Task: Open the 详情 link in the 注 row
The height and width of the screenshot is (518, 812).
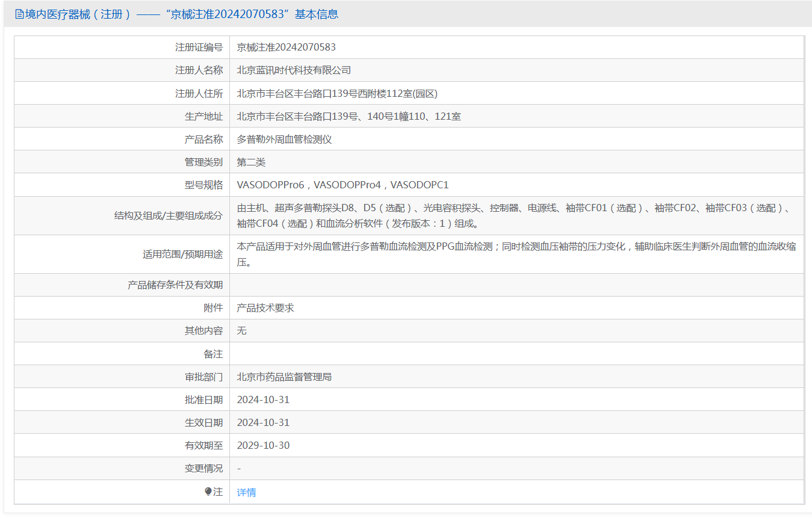Action: 246,492
